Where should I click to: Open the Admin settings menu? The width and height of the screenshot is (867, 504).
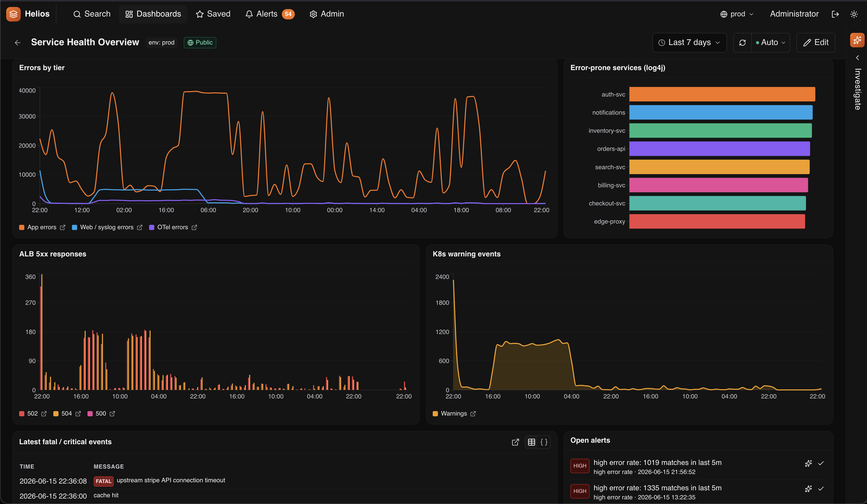tap(327, 14)
